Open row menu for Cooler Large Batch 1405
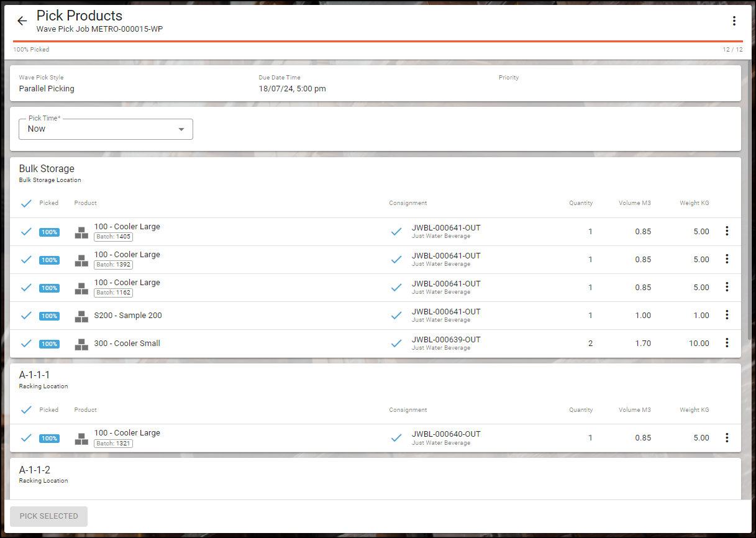The width and height of the screenshot is (756, 538). [x=727, y=231]
